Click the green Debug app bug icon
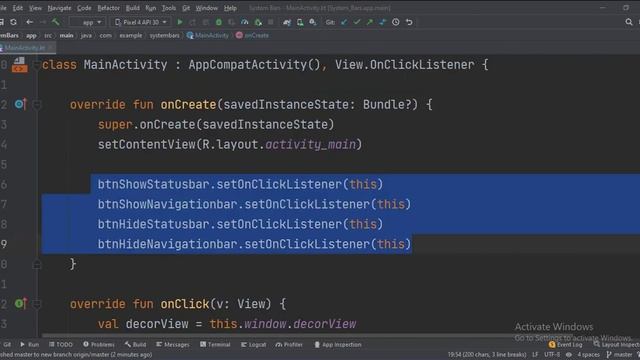This screenshot has width=640, height=360. pos(219,22)
